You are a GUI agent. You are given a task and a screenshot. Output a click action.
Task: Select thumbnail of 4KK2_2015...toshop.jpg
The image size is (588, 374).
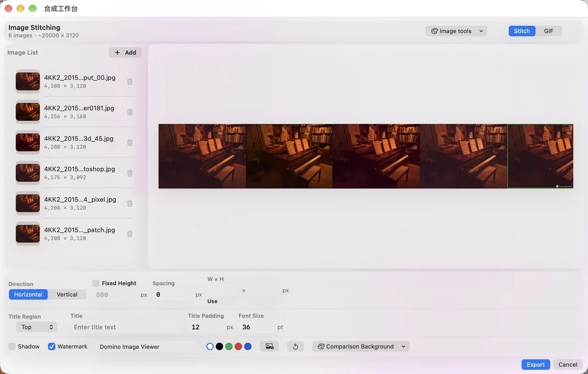[28, 173]
